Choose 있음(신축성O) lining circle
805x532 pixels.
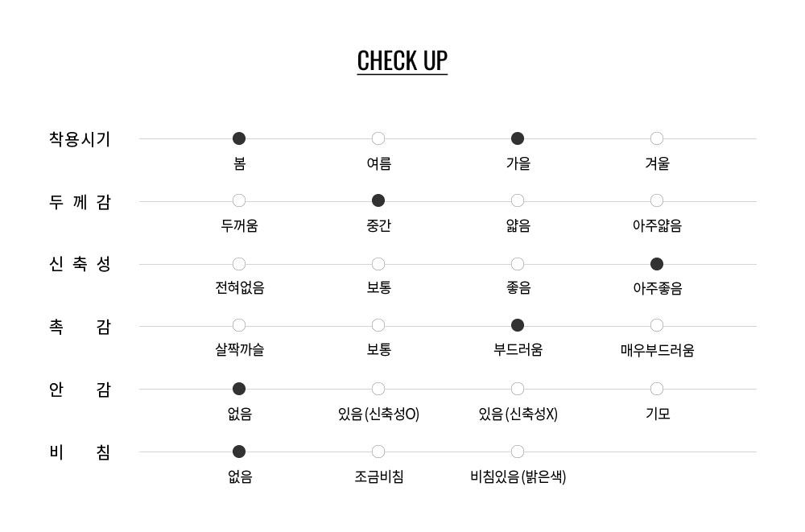(378, 389)
